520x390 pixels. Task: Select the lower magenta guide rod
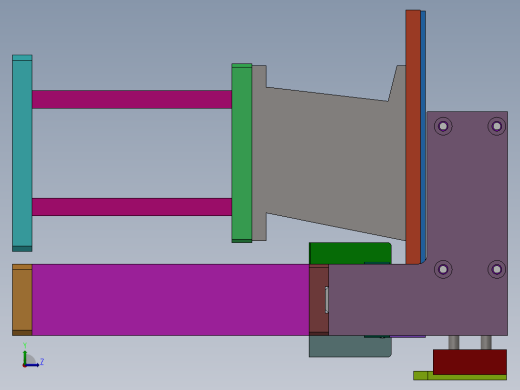(x=132, y=207)
